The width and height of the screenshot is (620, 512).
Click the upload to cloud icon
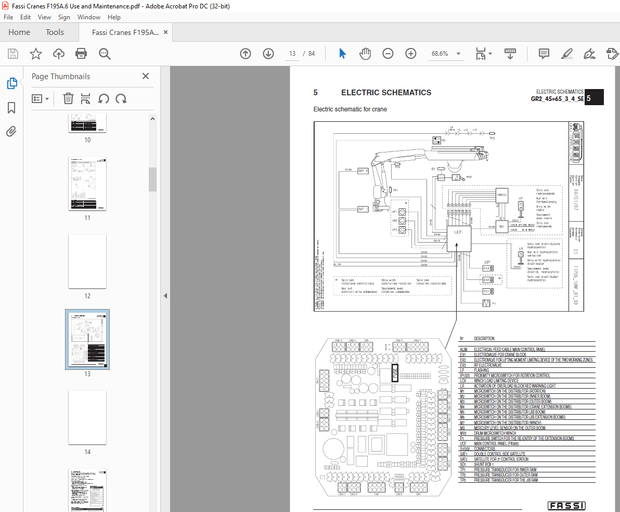pyautogui.click(x=59, y=54)
